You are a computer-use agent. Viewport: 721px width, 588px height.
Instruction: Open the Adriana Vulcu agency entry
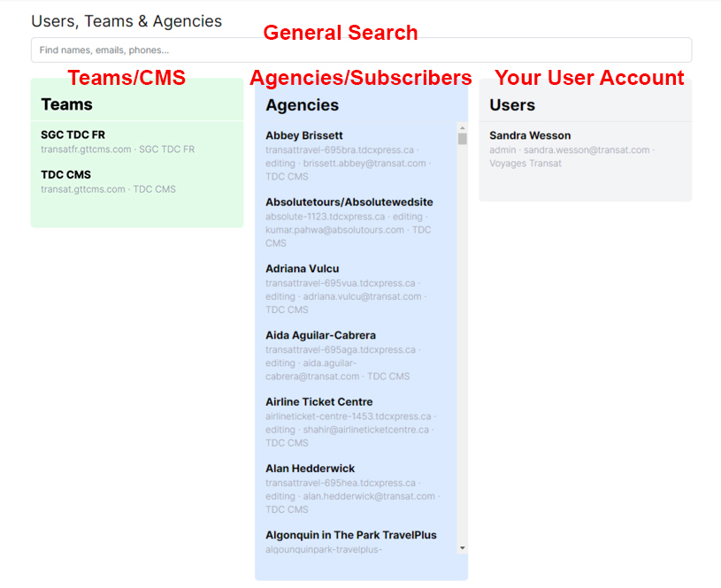pos(302,269)
